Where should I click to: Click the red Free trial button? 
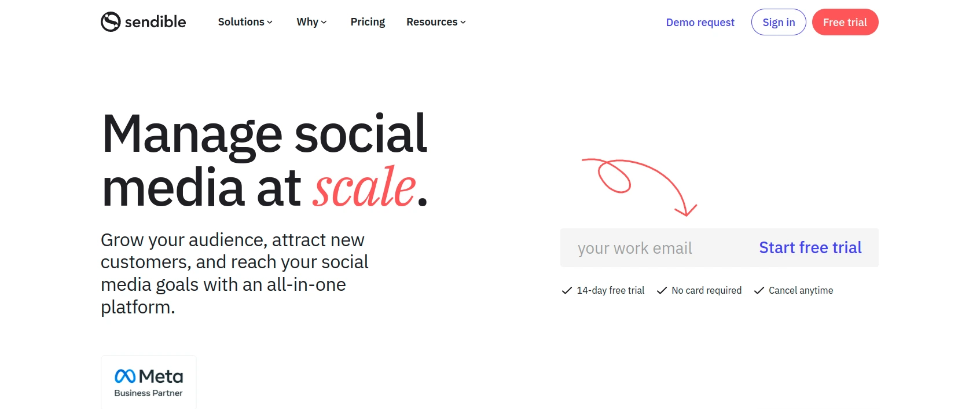click(x=845, y=22)
